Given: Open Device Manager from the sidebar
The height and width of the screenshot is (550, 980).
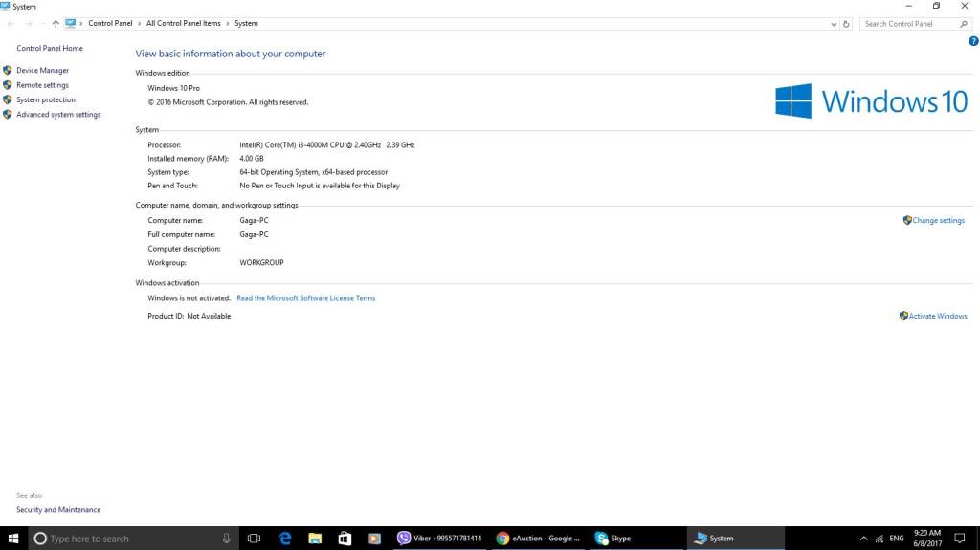Looking at the screenshot, I should click(42, 70).
